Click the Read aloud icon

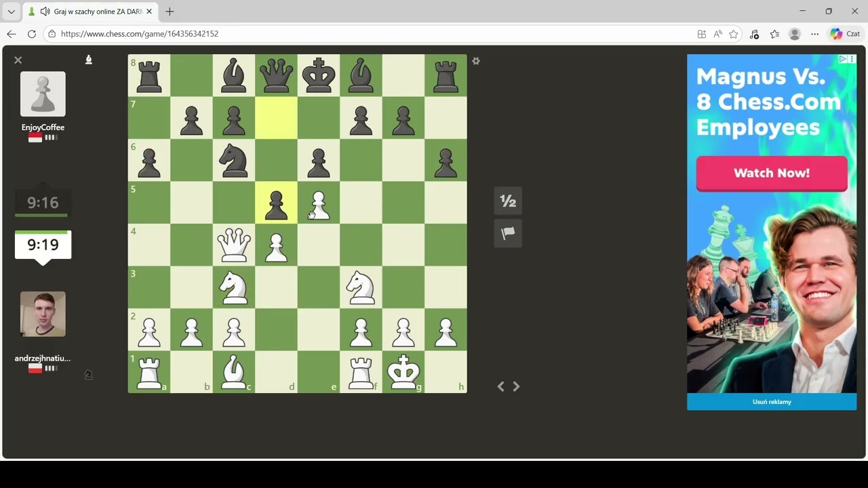[x=717, y=34]
